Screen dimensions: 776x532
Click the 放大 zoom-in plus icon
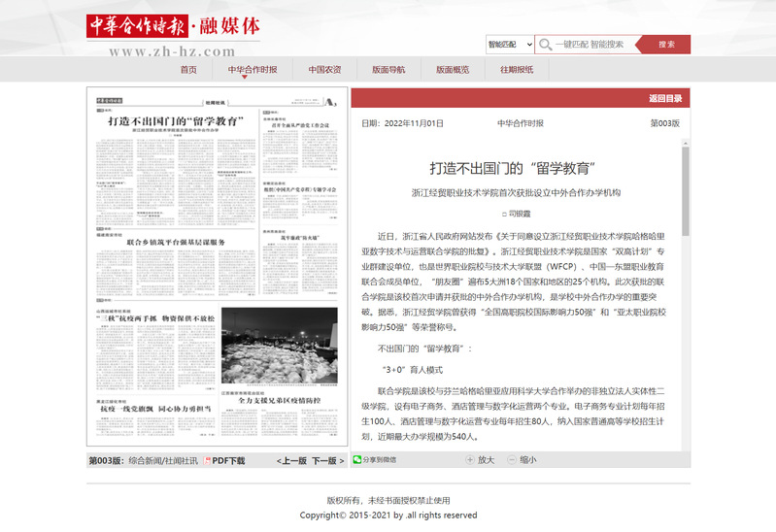[469, 460]
